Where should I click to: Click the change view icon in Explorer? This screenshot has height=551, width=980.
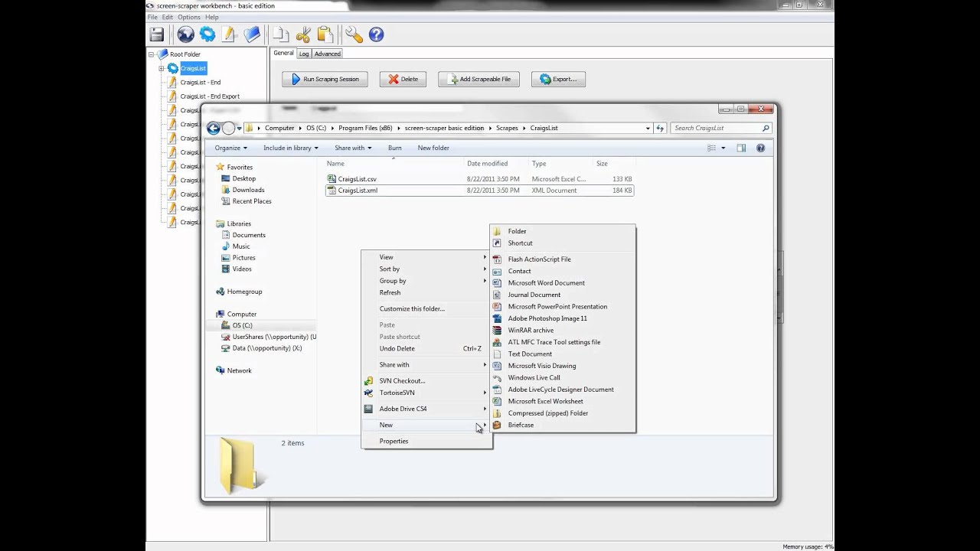[x=711, y=148]
